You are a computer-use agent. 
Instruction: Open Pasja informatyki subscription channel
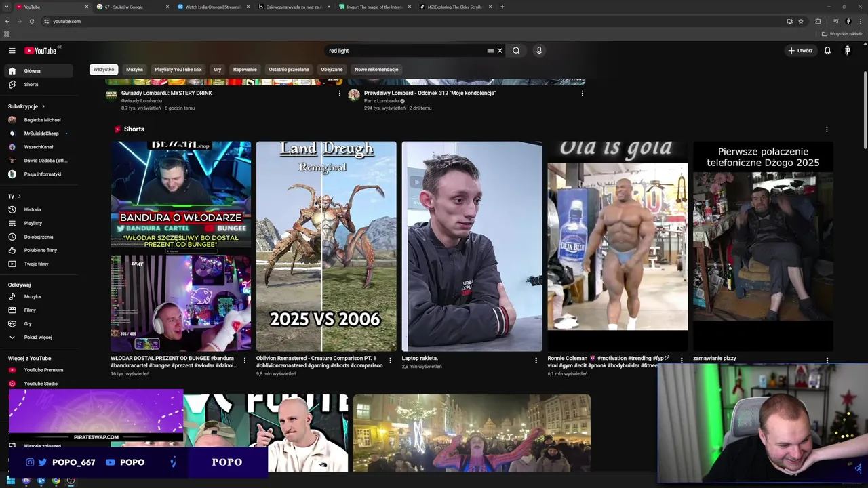[39, 174]
